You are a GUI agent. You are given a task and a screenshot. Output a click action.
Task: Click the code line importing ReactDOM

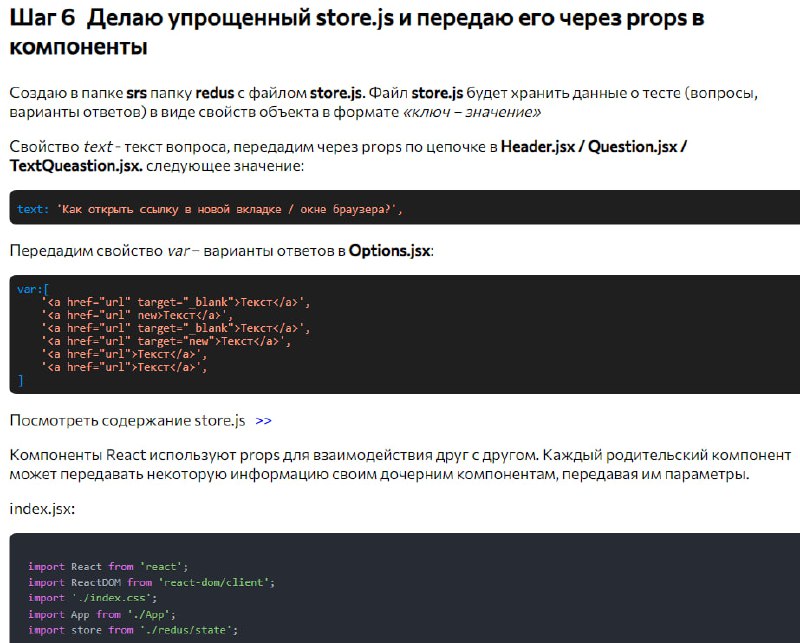[152, 582]
